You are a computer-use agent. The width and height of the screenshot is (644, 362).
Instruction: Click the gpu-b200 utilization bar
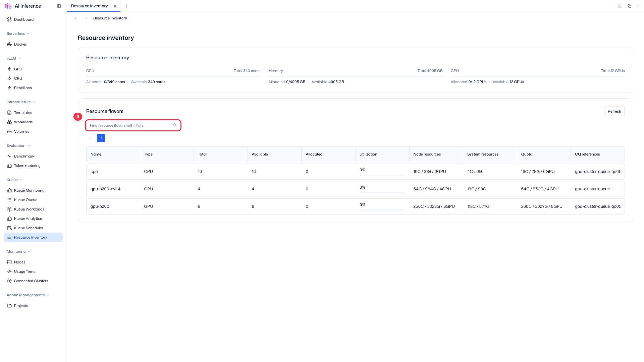pyautogui.click(x=382, y=210)
